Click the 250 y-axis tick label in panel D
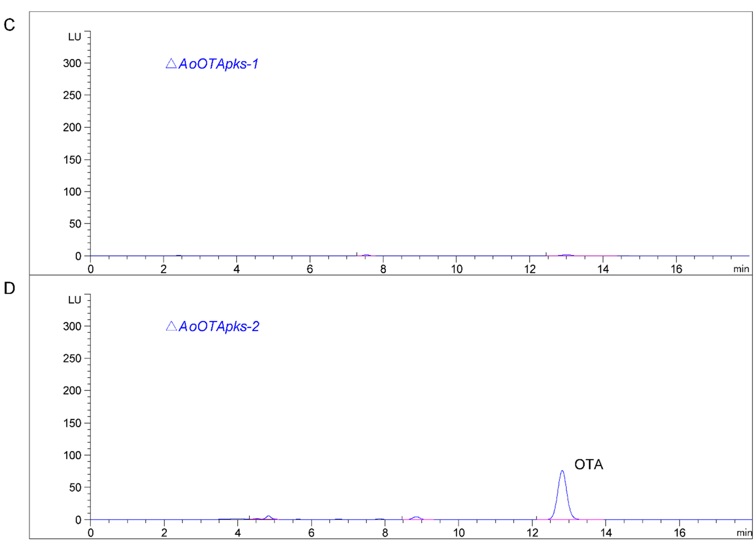The width and height of the screenshot is (756, 545). [72, 358]
